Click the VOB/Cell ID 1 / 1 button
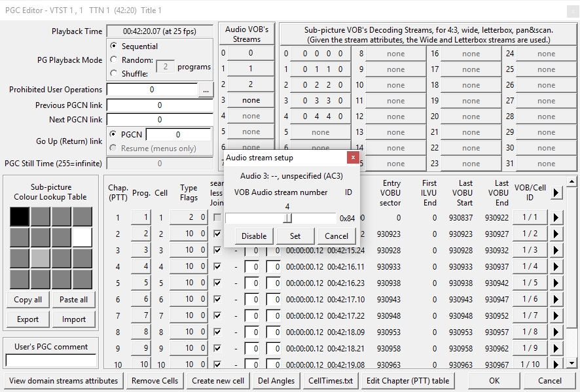 (530, 217)
